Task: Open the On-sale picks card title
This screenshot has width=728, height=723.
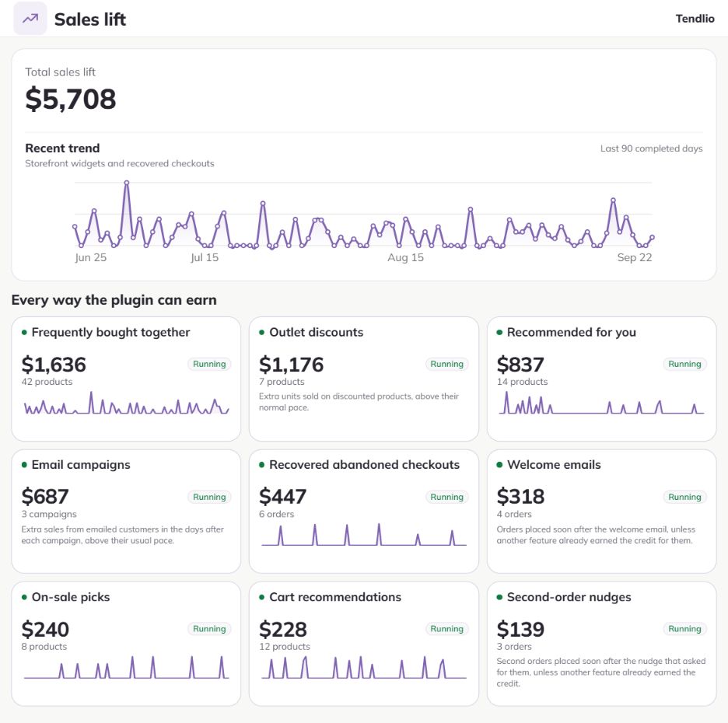Action: pyautogui.click(x=71, y=597)
